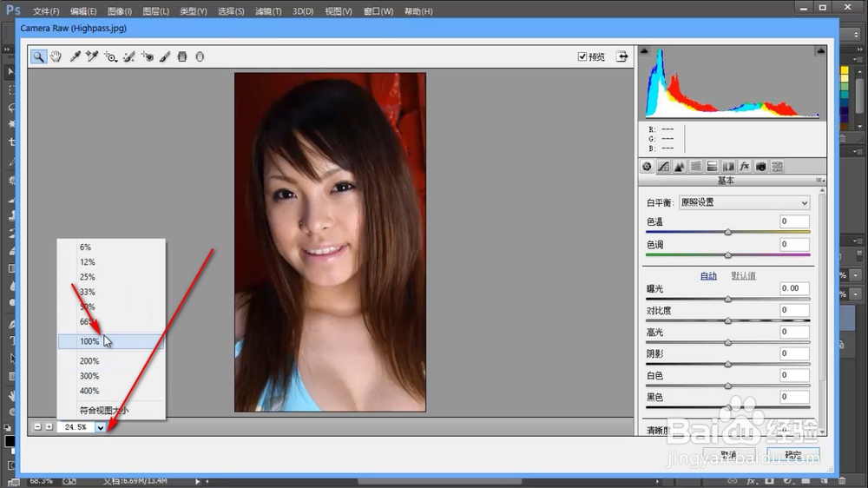Click the 自动 auto link

[708, 276]
